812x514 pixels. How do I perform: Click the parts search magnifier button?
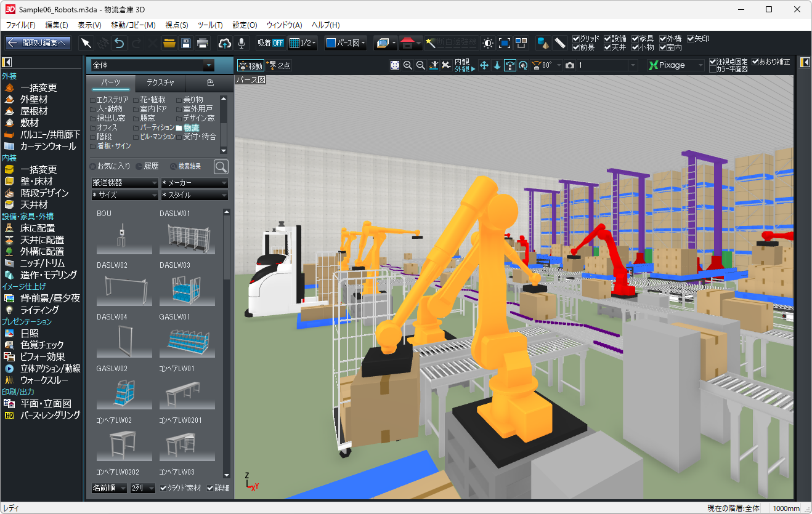tap(221, 166)
